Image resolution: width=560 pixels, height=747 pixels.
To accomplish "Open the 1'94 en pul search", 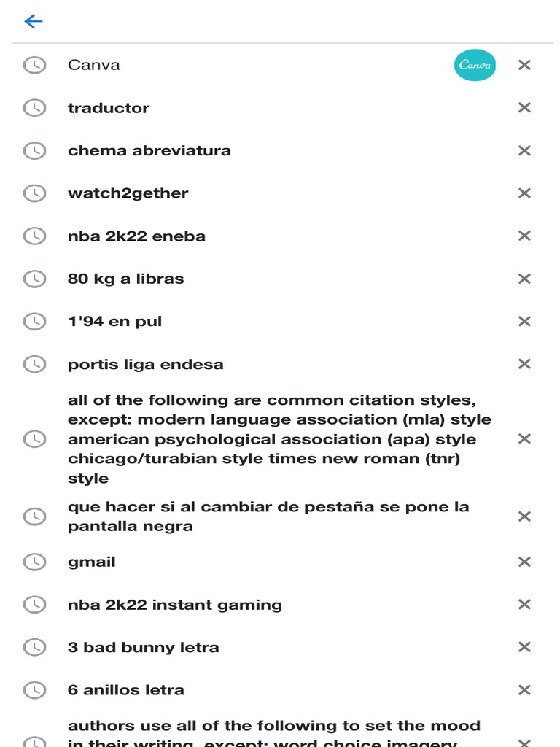I will 114,322.
